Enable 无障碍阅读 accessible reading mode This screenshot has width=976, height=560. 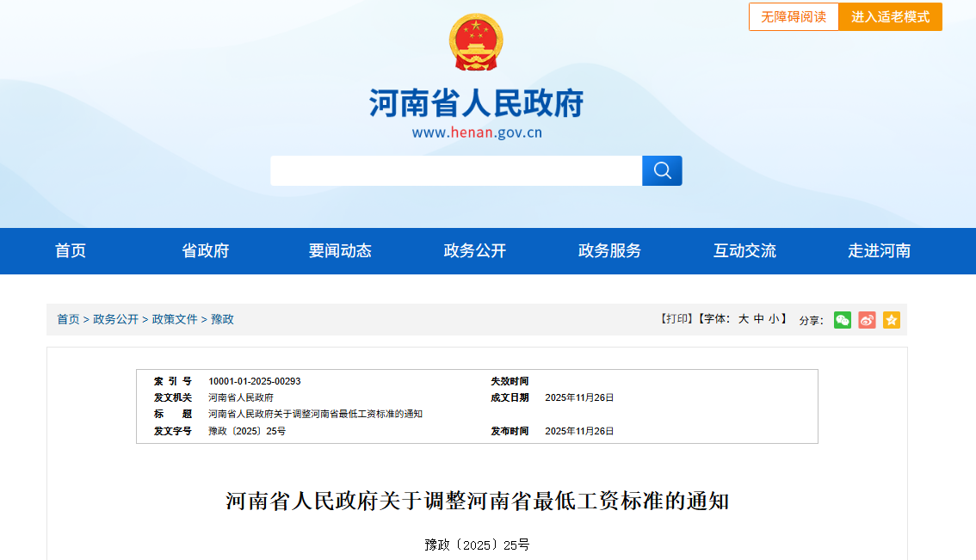793,16
